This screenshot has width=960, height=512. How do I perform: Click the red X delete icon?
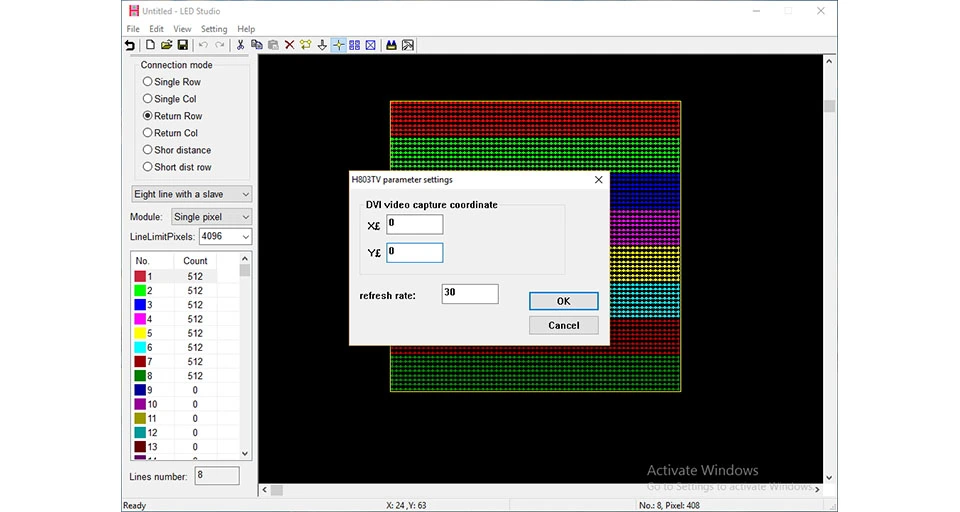click(x=289, y=45)
